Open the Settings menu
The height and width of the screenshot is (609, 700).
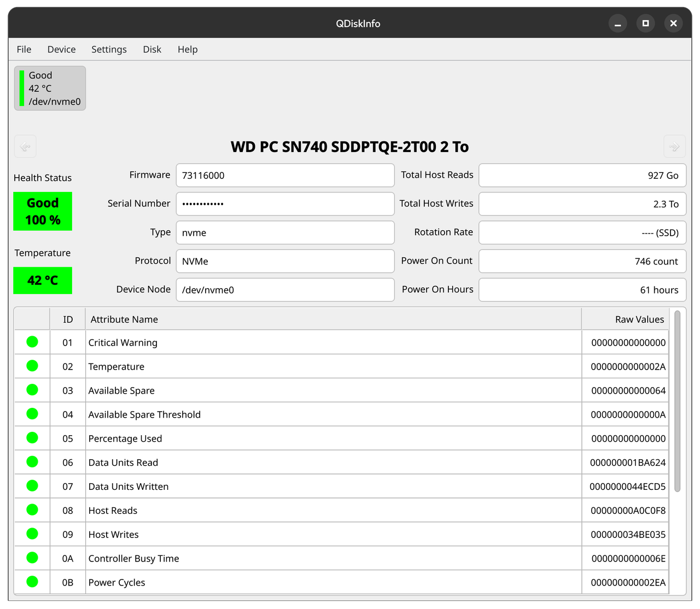(109, 49)
